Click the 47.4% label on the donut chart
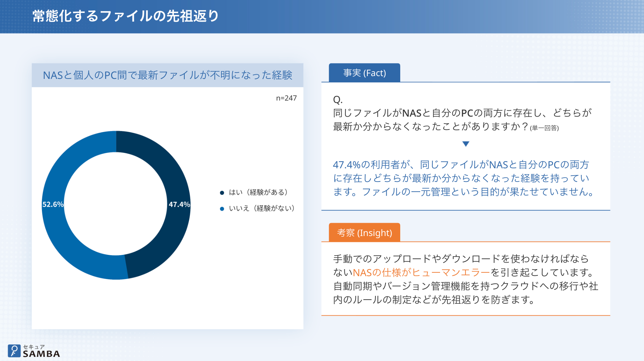The height and width of the screenshot is (361, 644). 180,204
